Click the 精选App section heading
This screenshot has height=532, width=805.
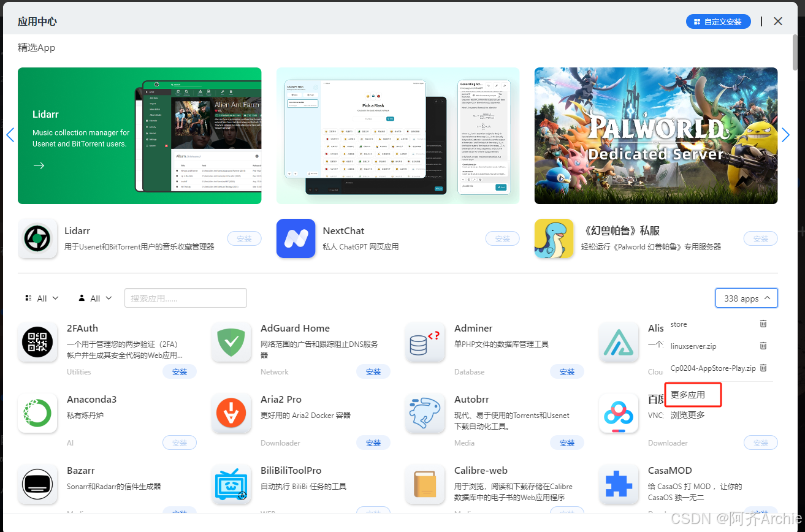click(37, 47)
